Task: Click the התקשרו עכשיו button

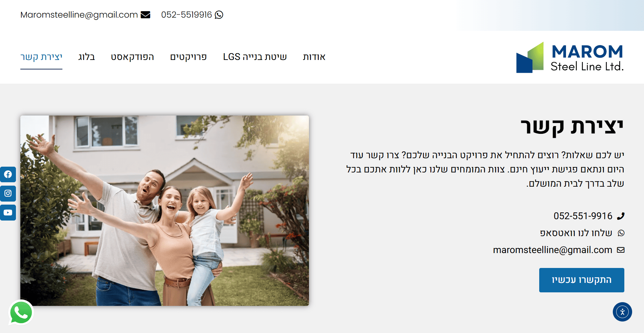Action: click(x=582, y=280)
